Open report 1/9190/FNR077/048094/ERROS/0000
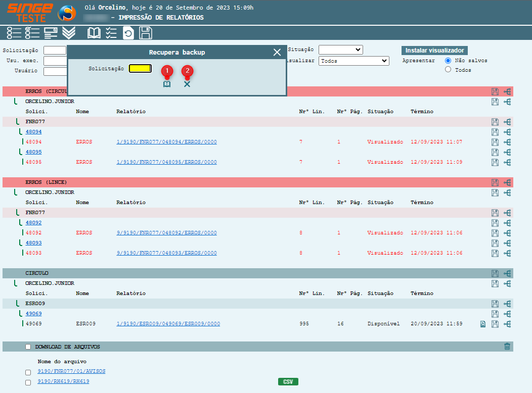The image size is (532, 393). click(166, 142)
